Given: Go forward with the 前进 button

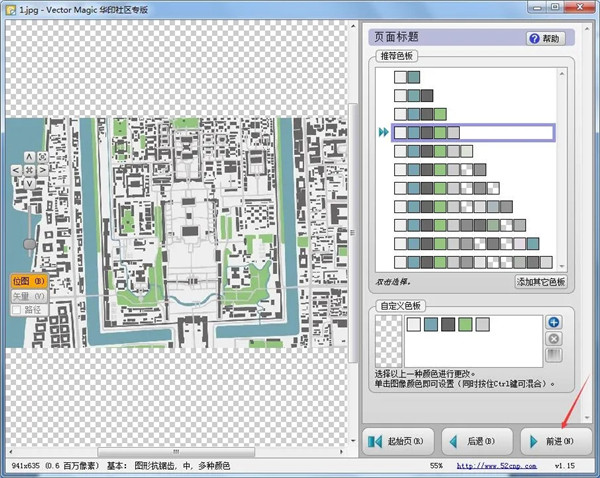Looking at the screenshot, I should click(556, 440).
